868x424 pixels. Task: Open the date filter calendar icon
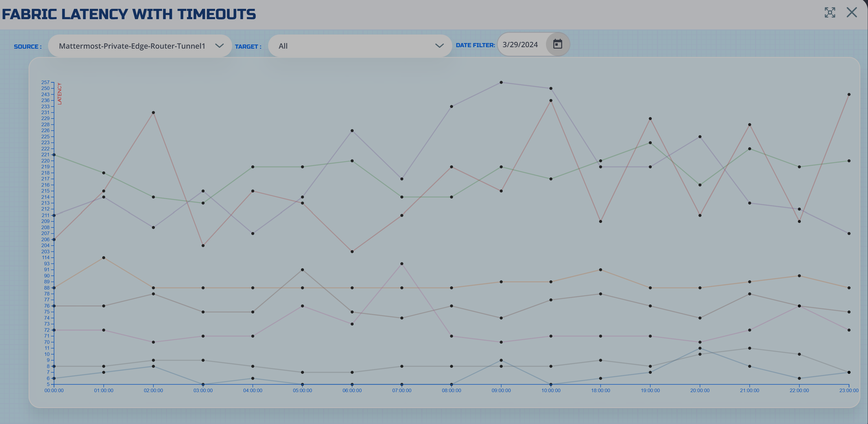tap(558, 44)
